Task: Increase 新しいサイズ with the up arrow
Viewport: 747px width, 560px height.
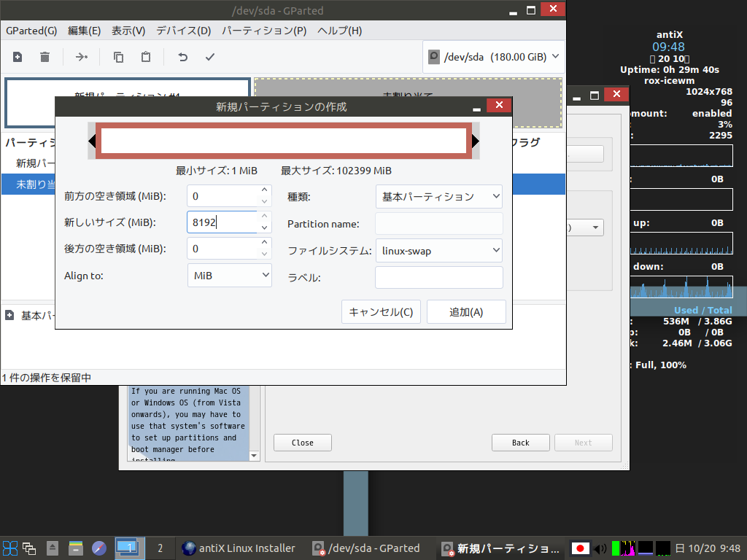Action: (x=264, y=216)
